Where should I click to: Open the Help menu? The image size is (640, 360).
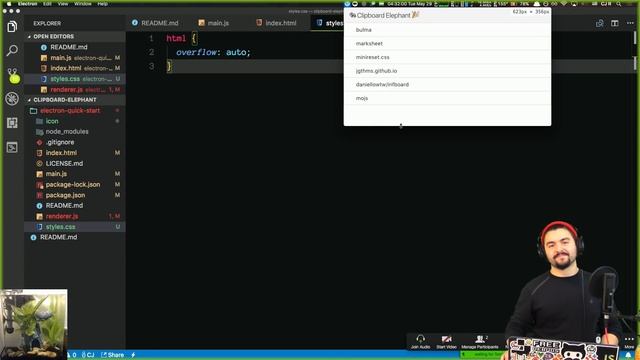(x=102, y=4)
